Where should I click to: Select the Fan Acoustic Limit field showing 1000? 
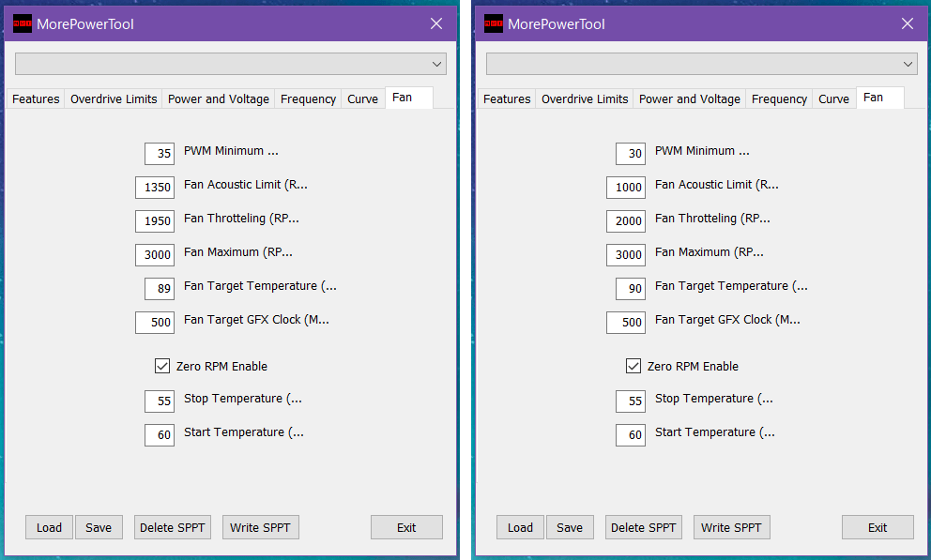click(x=626, y=188)
